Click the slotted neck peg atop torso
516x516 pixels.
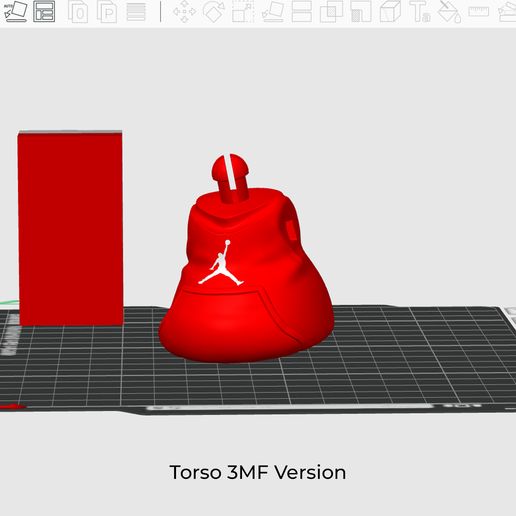pyautogui.click(x=230, y=178)
